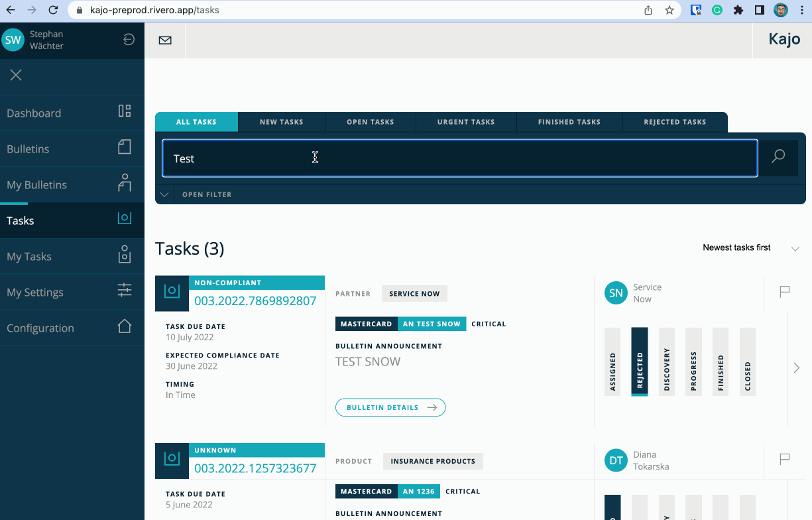Open Bulletins in the sidebar
The height and width of the screenshot is (520, 812).
72,149
